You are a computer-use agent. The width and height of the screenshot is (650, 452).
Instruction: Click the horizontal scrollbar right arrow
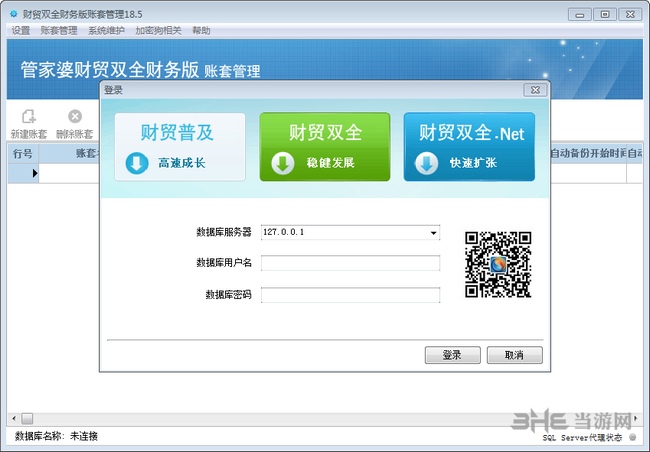[x=635, y=418]
